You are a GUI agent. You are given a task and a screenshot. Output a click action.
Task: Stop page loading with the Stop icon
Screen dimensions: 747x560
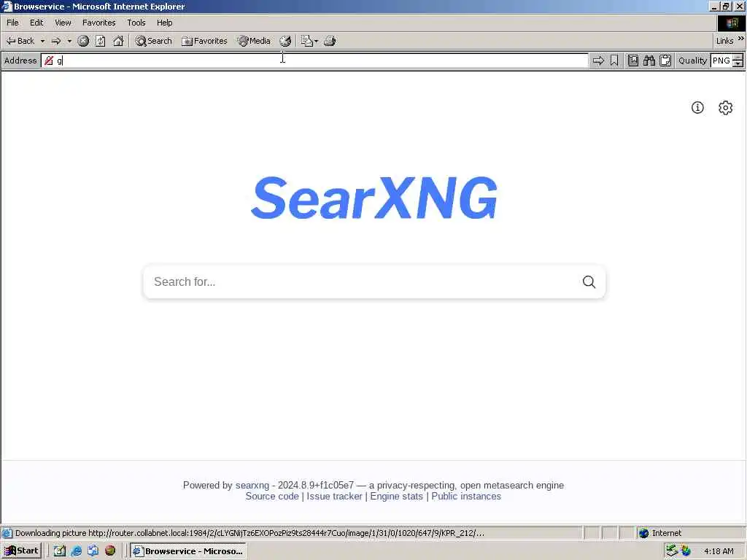coord(83,41)
